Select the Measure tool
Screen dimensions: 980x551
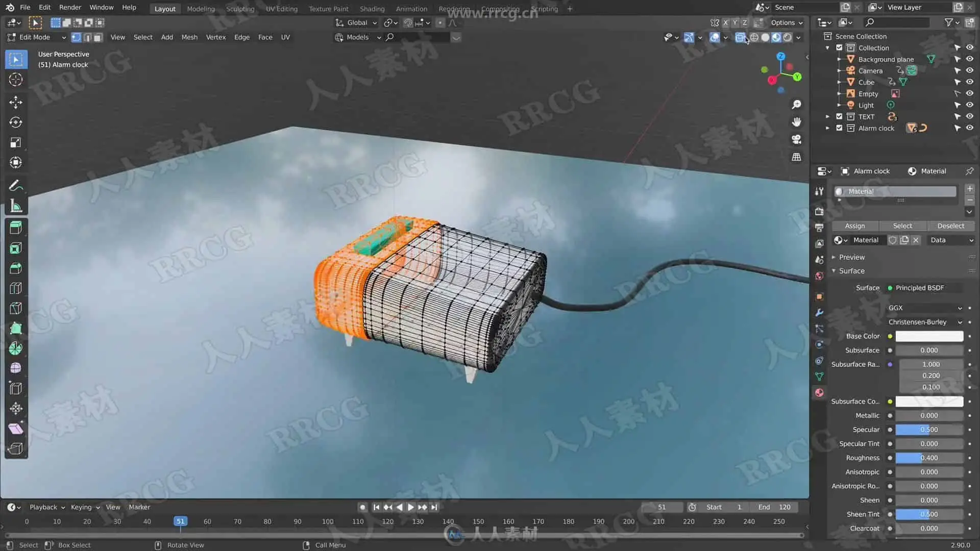[15, 206]
